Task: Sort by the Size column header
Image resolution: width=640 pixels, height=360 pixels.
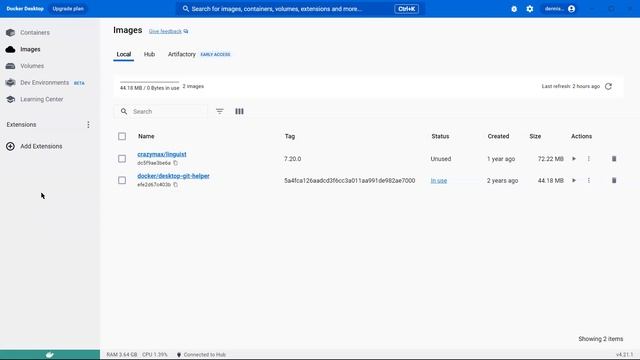Action: (535, 136)
